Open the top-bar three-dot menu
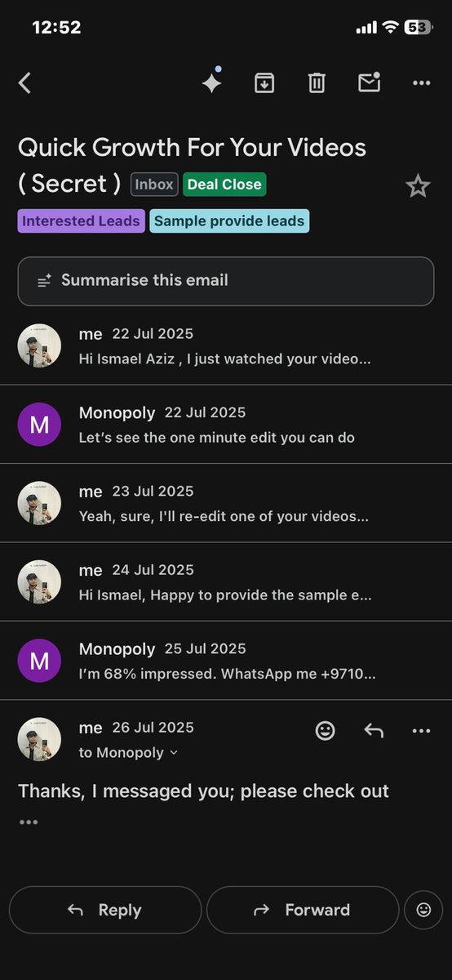 421,82
